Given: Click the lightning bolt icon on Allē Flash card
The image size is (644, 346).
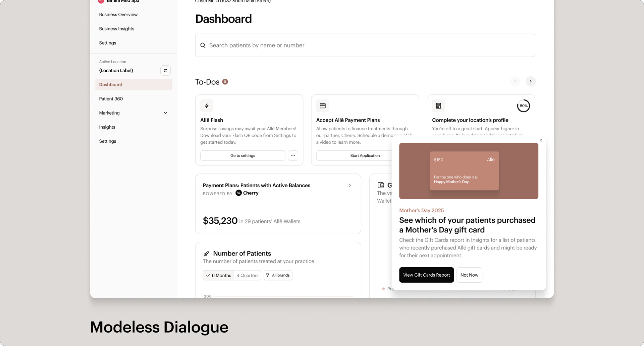Looking at the screenshot, I should tap(207, 106).
